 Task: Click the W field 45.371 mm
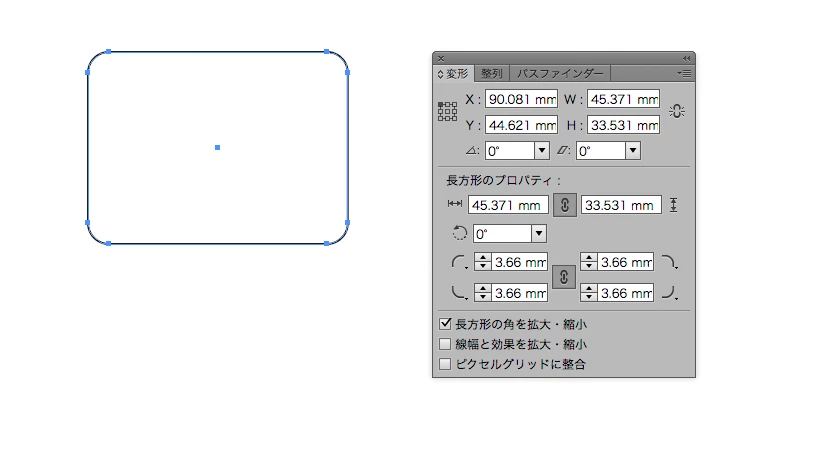[x=623, y=99]
